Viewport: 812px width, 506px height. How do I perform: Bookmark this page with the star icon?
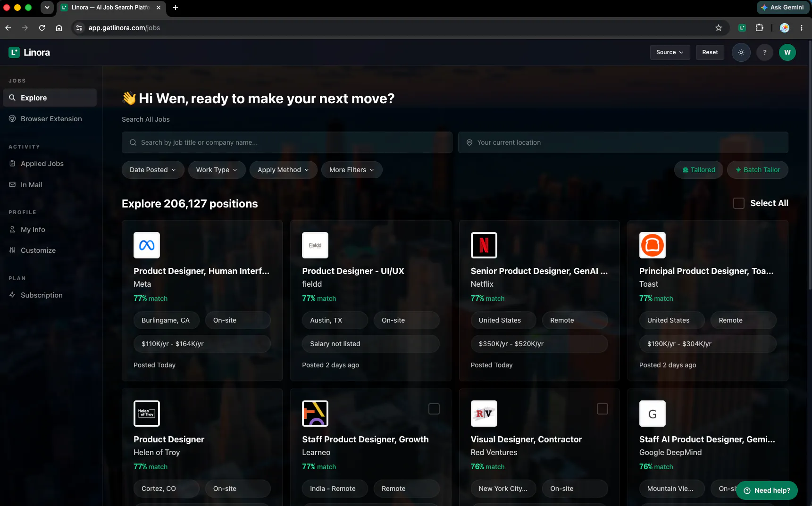point(719,28)
